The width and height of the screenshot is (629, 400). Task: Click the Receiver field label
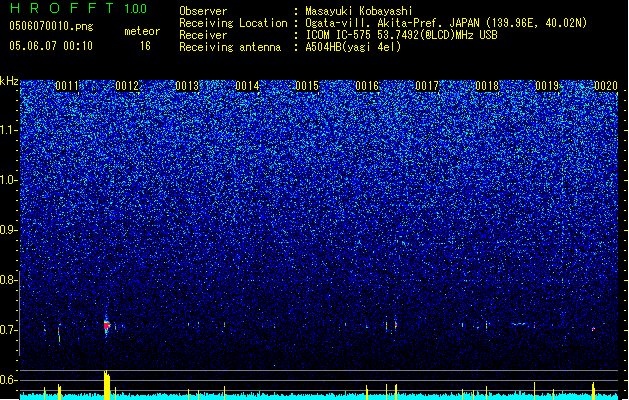coord(203,35)
